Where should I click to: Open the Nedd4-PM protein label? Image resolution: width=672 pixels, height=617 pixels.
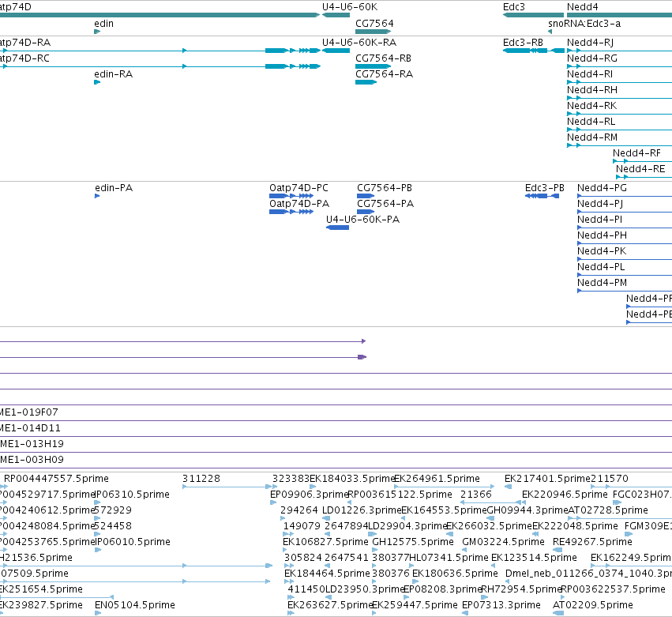click(x=602, y=283)
